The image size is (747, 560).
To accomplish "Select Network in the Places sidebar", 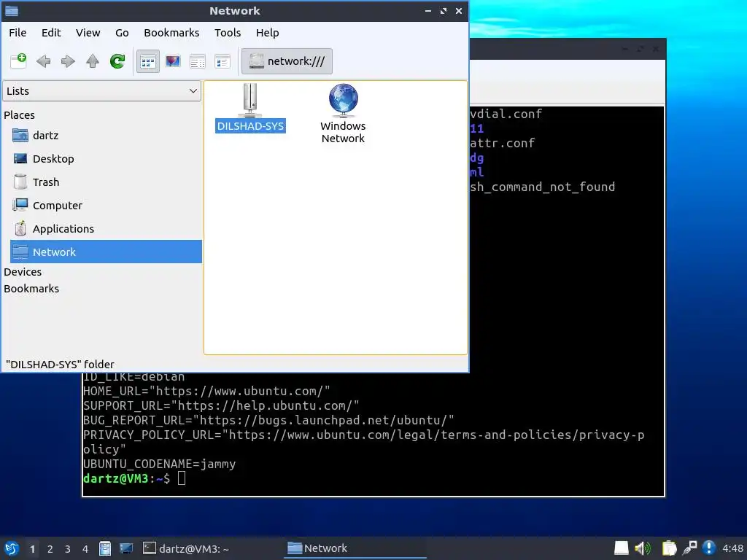I will pos(106,252).
